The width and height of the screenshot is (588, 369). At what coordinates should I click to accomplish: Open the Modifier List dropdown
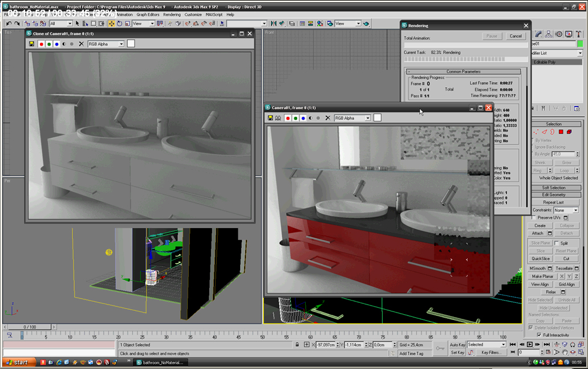579,53
